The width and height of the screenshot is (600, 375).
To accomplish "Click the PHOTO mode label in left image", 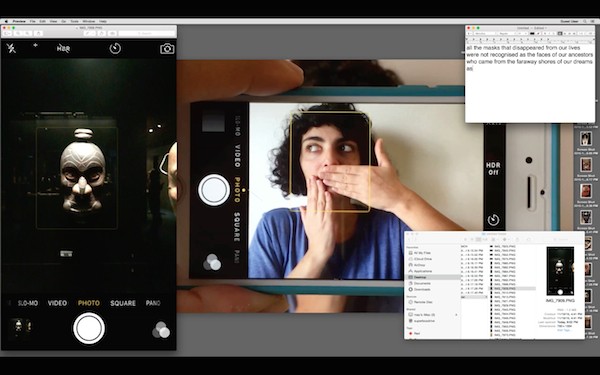I will click(x=89, y=303).
